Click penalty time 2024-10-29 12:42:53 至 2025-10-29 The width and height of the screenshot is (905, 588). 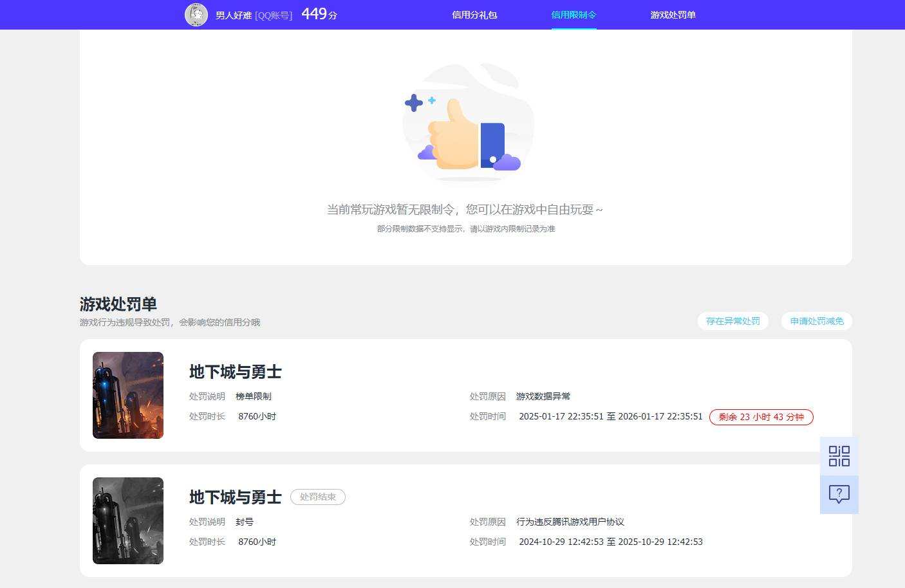611,542
